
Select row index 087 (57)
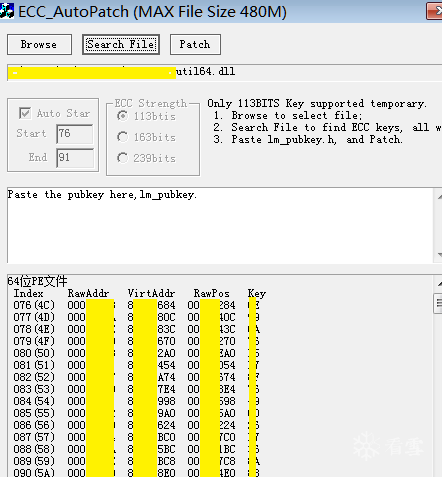(136, 437)
